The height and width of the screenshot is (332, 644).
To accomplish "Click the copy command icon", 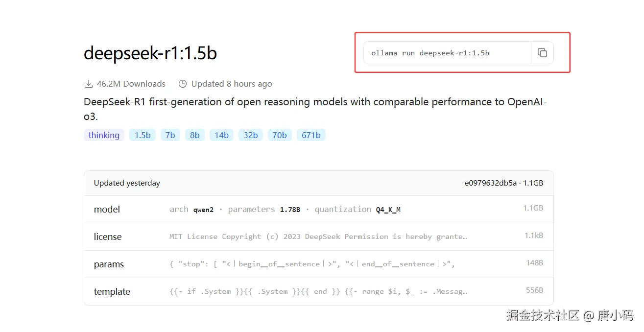I will pos(542,53).
